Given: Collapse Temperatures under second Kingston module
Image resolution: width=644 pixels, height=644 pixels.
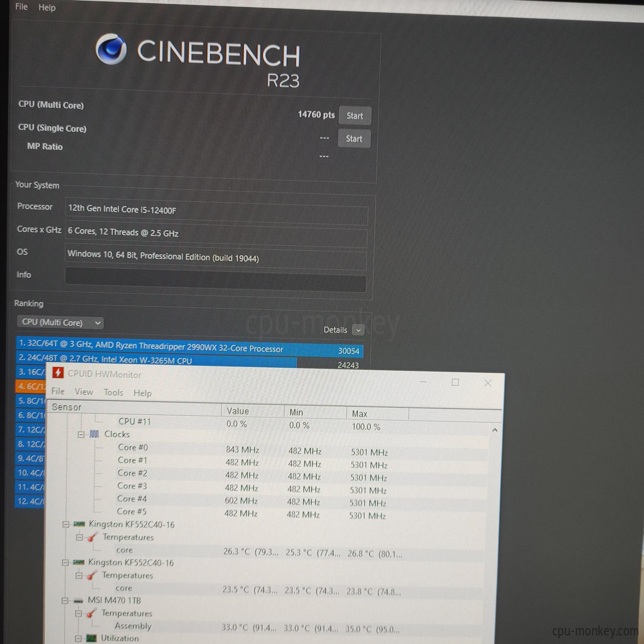Looking at the screenshot, I should click(79, 575).
